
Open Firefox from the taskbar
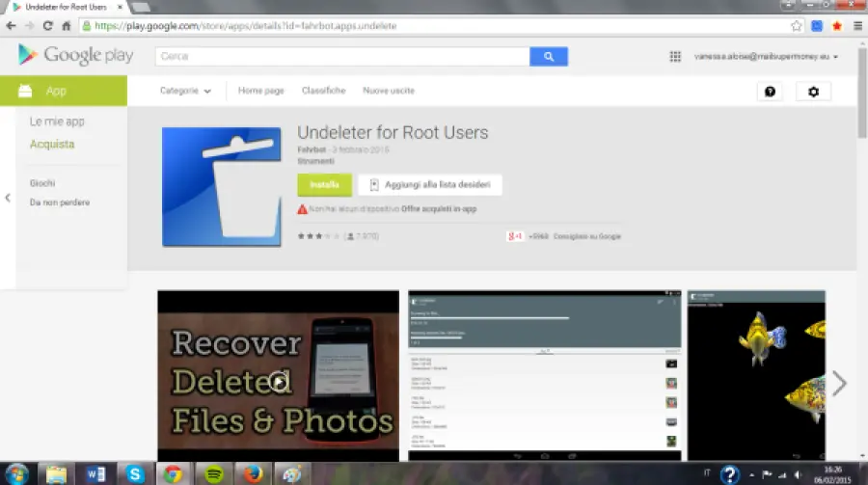tap(253, 474)
